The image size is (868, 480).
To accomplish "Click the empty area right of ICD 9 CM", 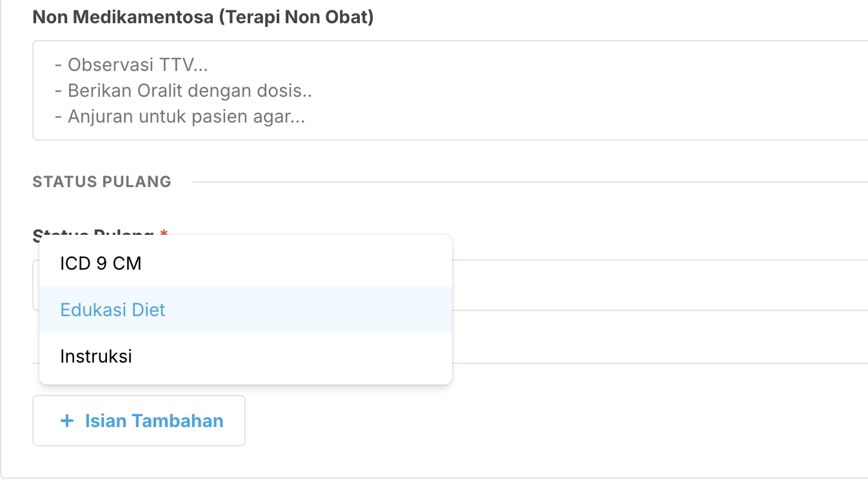I will pos(297,264).
